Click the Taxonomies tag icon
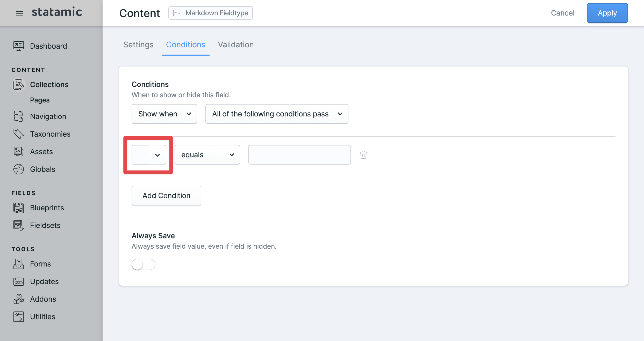 [x=18, y=134]
